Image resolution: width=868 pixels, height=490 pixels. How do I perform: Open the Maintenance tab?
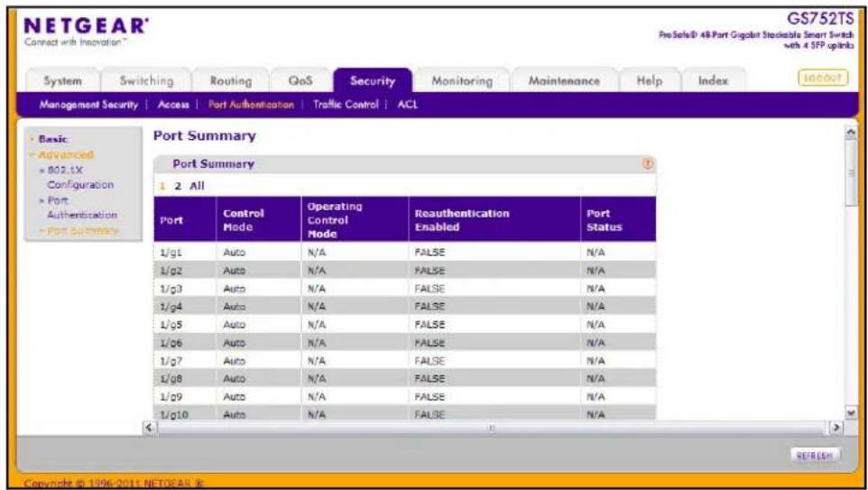pyautogui.click(x=564, y=81)
